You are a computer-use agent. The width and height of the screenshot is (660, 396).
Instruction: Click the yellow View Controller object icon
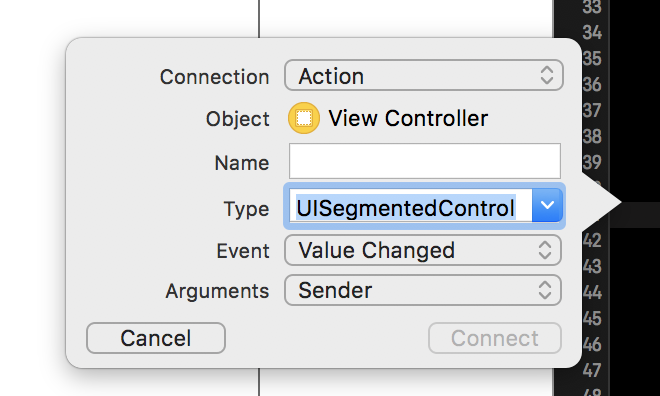[x=303, y=118]
